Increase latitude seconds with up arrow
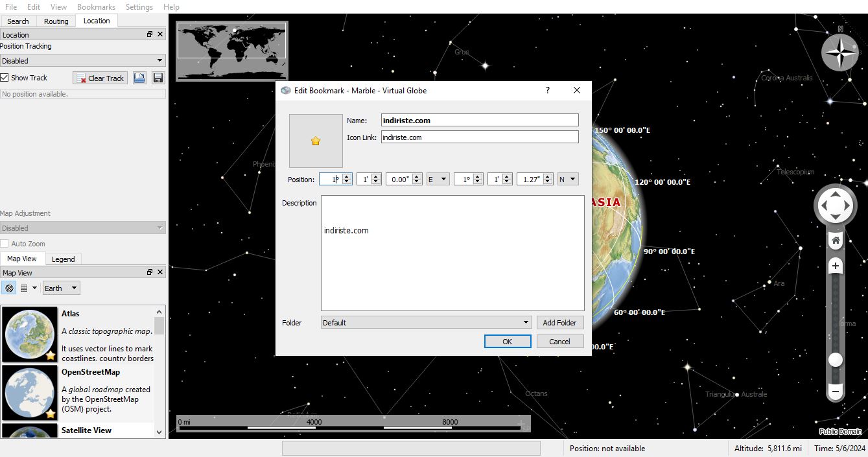 (548, 176)
